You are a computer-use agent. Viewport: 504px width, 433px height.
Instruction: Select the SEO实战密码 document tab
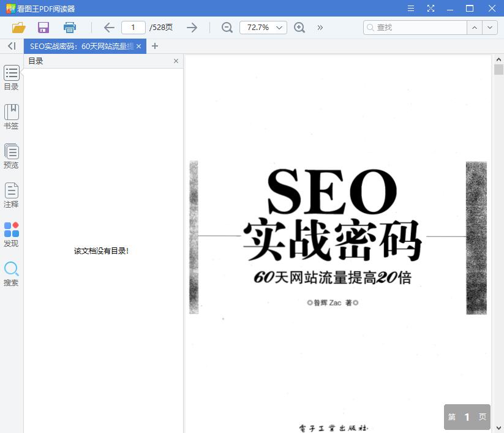pos(80,46)
